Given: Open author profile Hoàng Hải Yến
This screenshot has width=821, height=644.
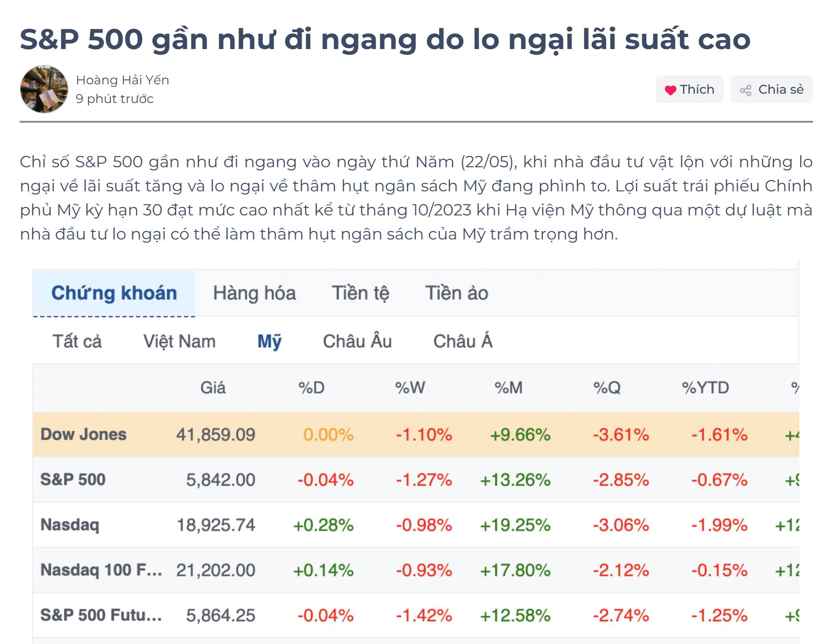Looking at the screenshot, I should [x=122, y=80].
